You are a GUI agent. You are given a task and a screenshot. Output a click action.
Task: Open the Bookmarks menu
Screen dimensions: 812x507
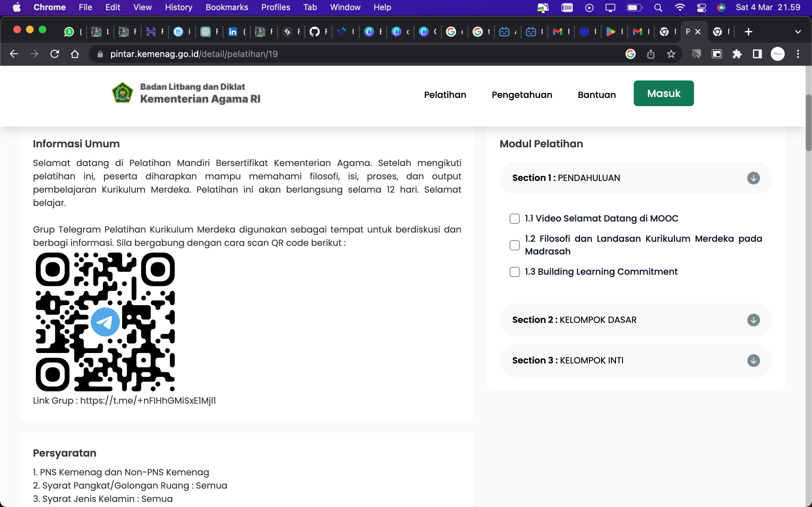click(226, 7)
